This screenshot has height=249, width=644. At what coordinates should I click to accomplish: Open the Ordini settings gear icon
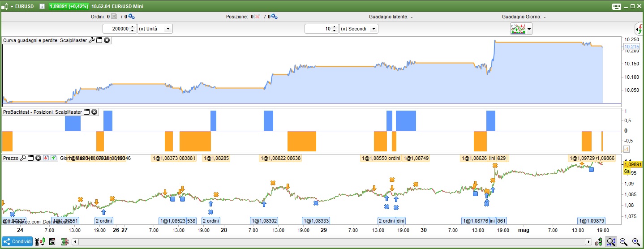(x=131, y=17)
